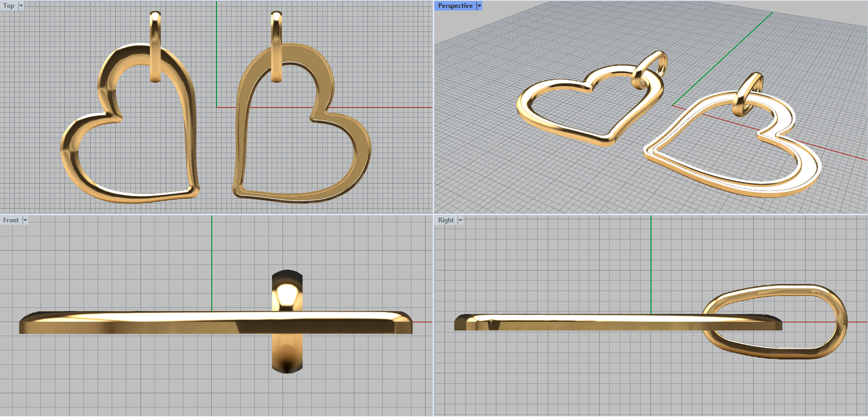This screenshot has width=868, height=419.
Task: Expand the Perspective viewport dropdown arrow
Action: (x=479, y=6)
